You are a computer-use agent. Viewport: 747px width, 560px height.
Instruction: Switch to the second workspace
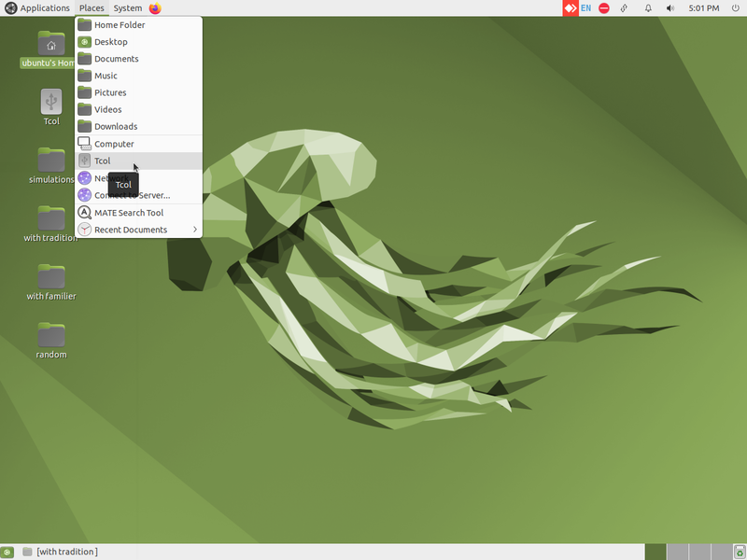pos(678,552)
